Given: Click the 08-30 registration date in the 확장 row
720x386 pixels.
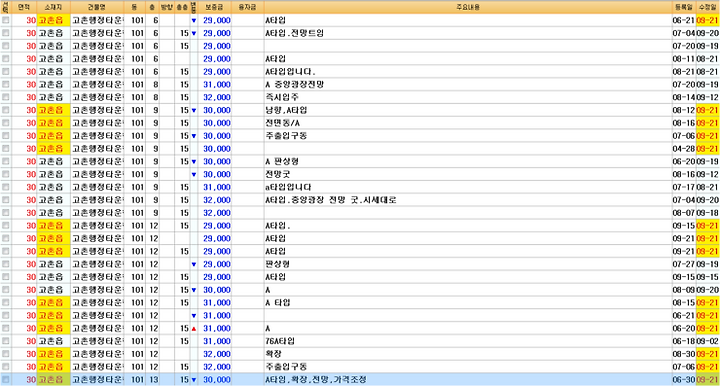Looking at the screenshot, I should click(684, 354).
